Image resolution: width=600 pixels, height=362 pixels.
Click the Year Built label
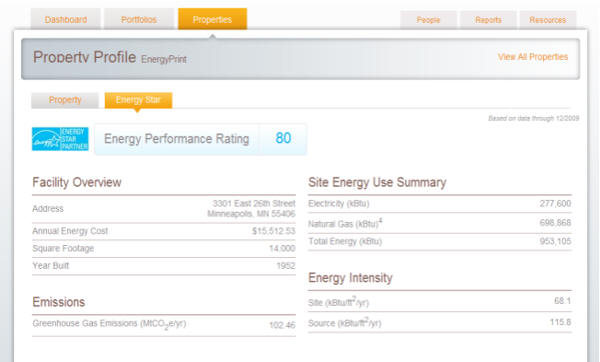pyautogui.click(x=51, y=266)
